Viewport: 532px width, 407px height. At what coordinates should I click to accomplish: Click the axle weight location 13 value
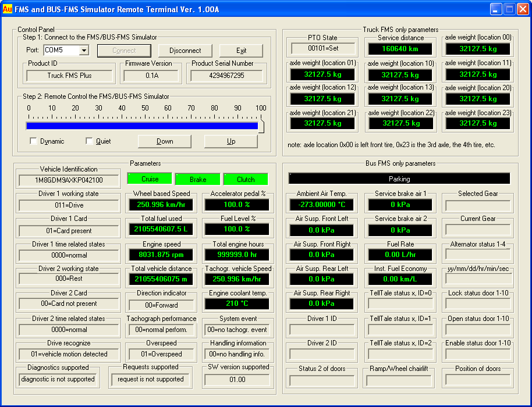tap(400, 99)
